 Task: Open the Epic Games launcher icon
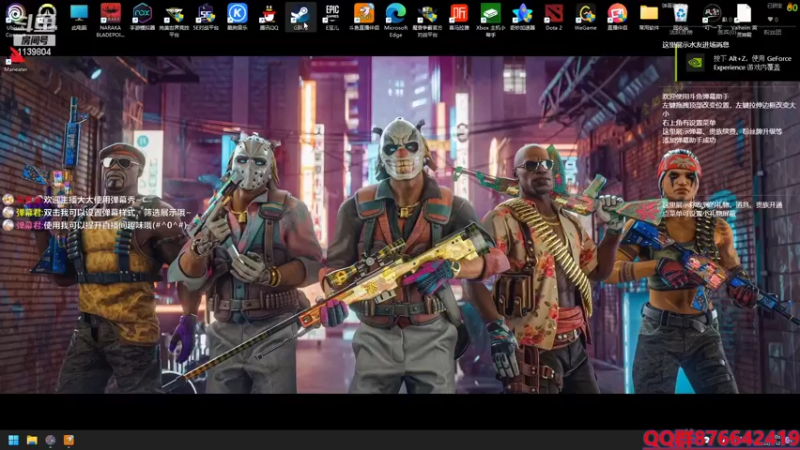[x=332, y=17]
